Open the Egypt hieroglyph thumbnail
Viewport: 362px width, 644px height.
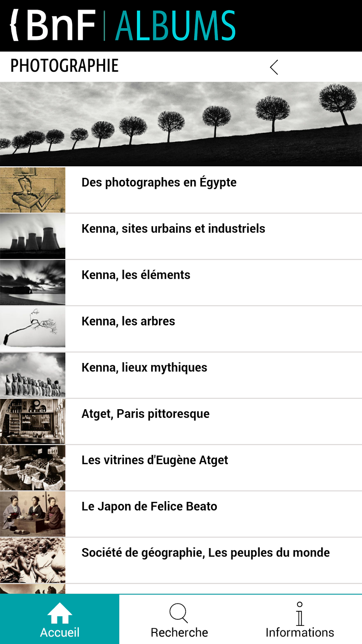click(33, 190)
